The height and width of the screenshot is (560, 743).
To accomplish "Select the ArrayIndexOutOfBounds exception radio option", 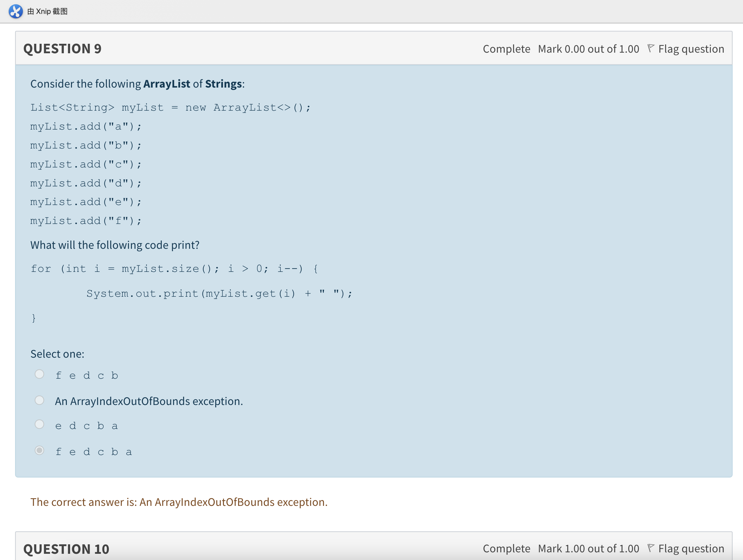I will (x=40, y=400).
